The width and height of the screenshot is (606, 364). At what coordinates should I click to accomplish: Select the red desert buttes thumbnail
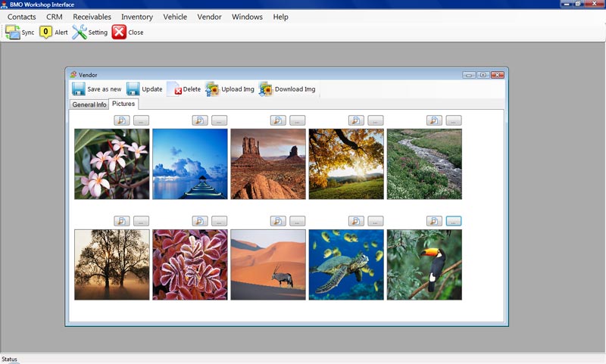tap(268, 164)
